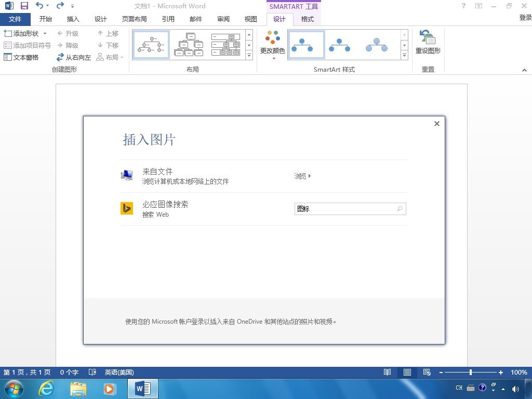
Task: Click the Save icon in quick access toolbar
Action: tap(24, 6)
